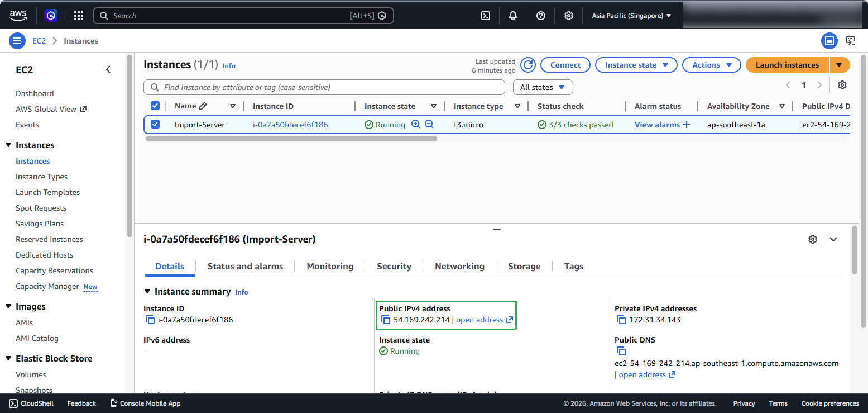Viewport: 868px width, 413px height.
Task: Open the notifications bell
Action: (513, 16)
